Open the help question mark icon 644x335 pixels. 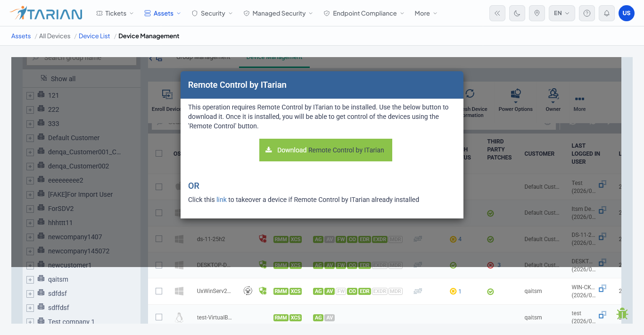point(587,13)
